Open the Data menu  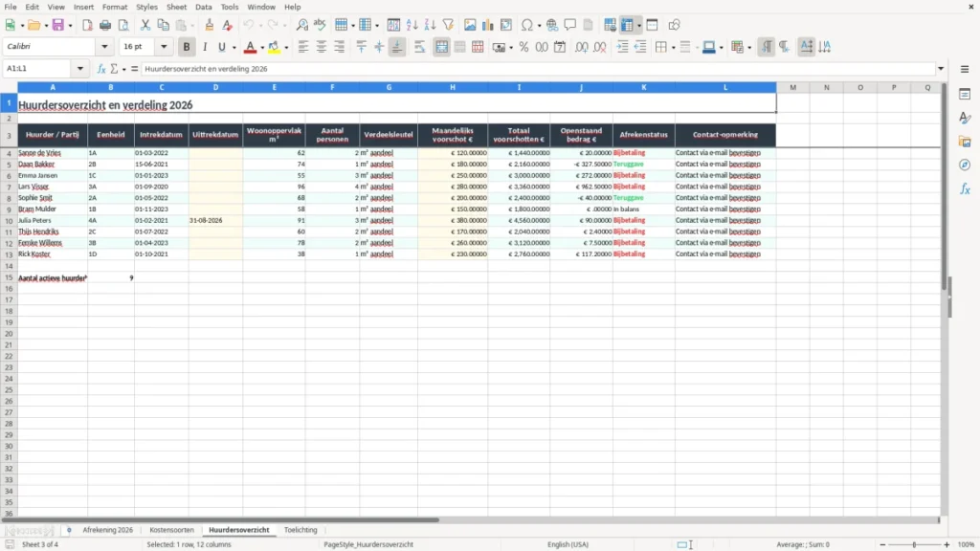203,7
